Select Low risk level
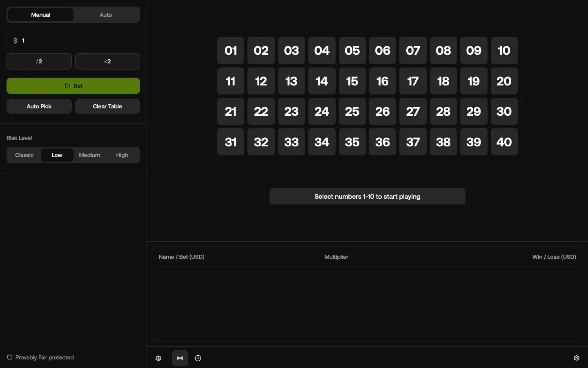This screenshot has height=368, width=588. (57, 155)
